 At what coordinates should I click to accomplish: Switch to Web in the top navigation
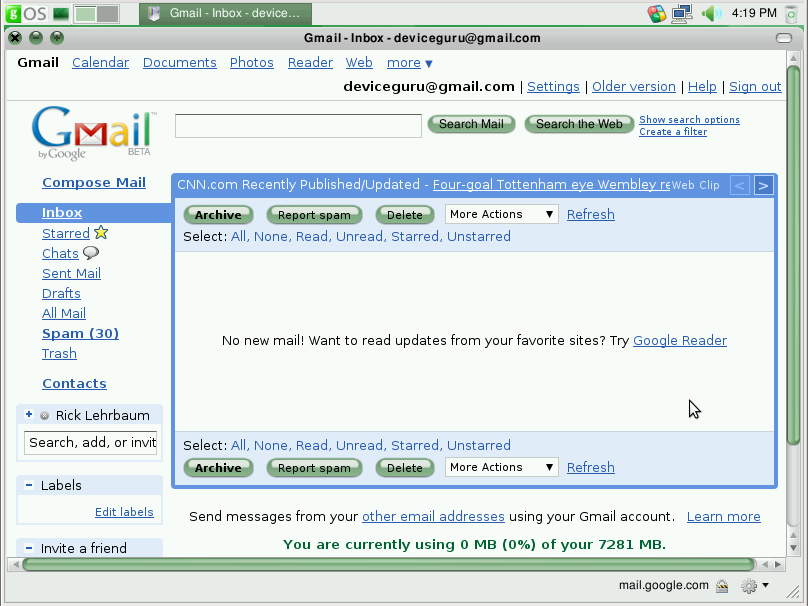tap(359, 63)
